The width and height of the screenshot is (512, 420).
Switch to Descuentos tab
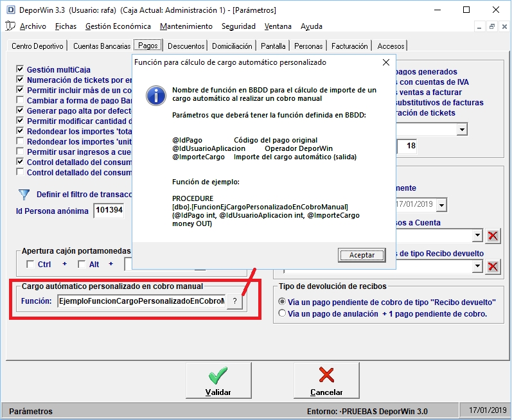(x=186, y=46)
